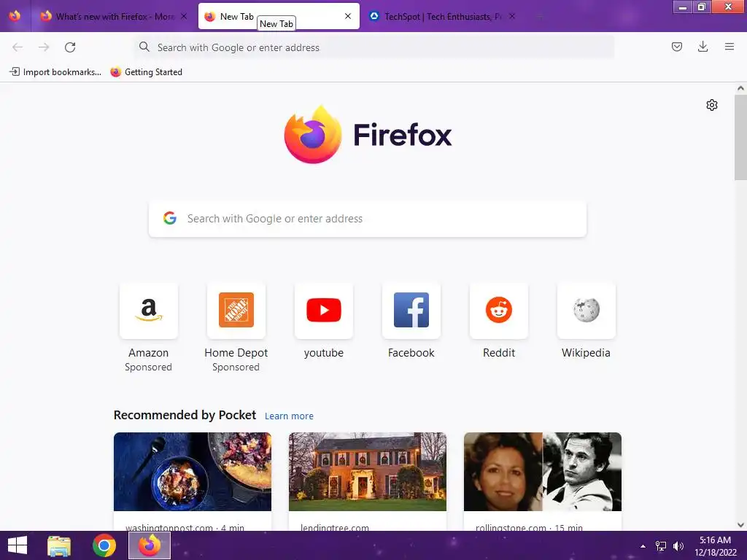Open the youtube shortcut tile

click(324, 311)
